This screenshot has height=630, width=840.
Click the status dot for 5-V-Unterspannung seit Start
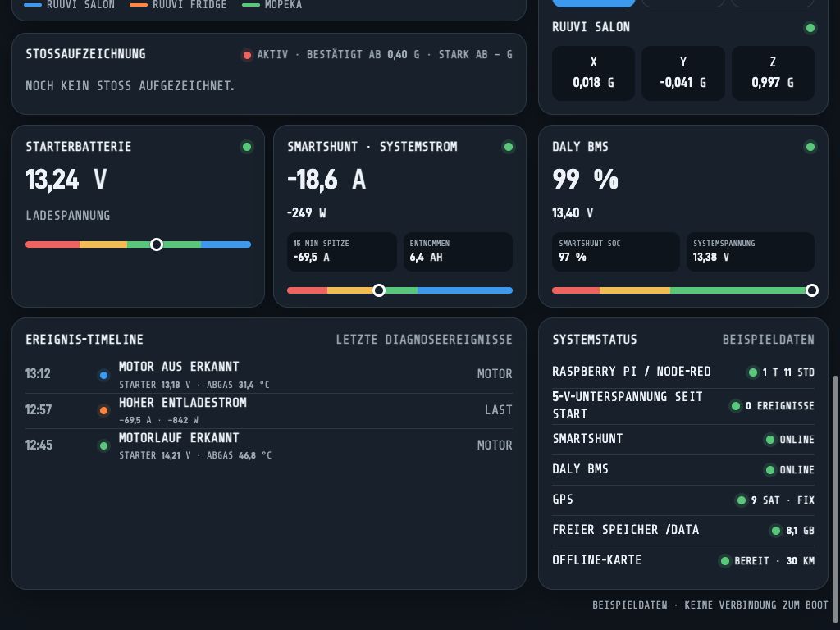click(736, 406)
